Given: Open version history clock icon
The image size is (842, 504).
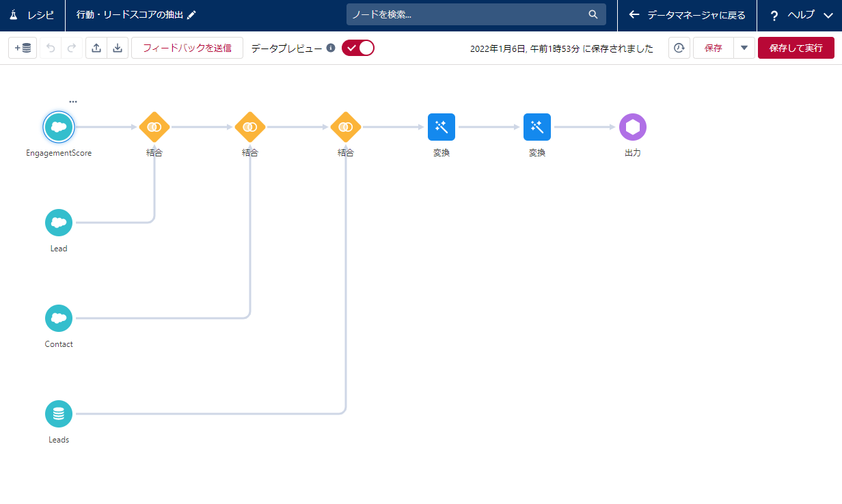Looking at the screenshot, I should tap(679, 48).
